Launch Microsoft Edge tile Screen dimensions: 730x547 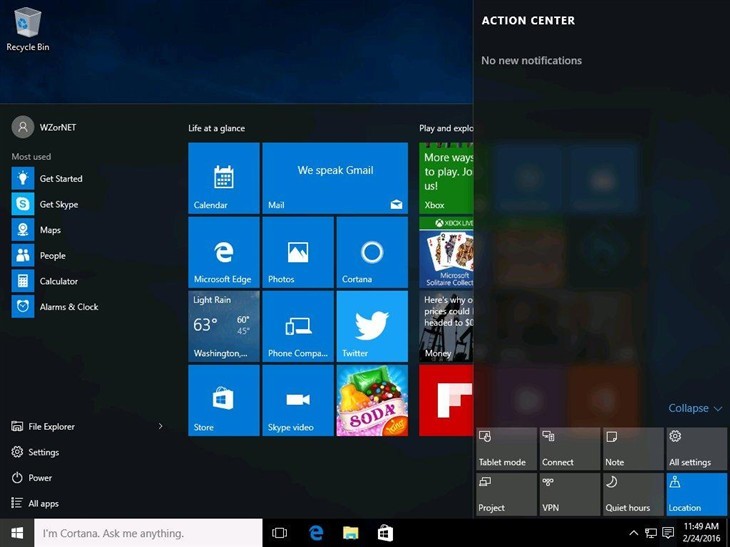tap(224, 252)
